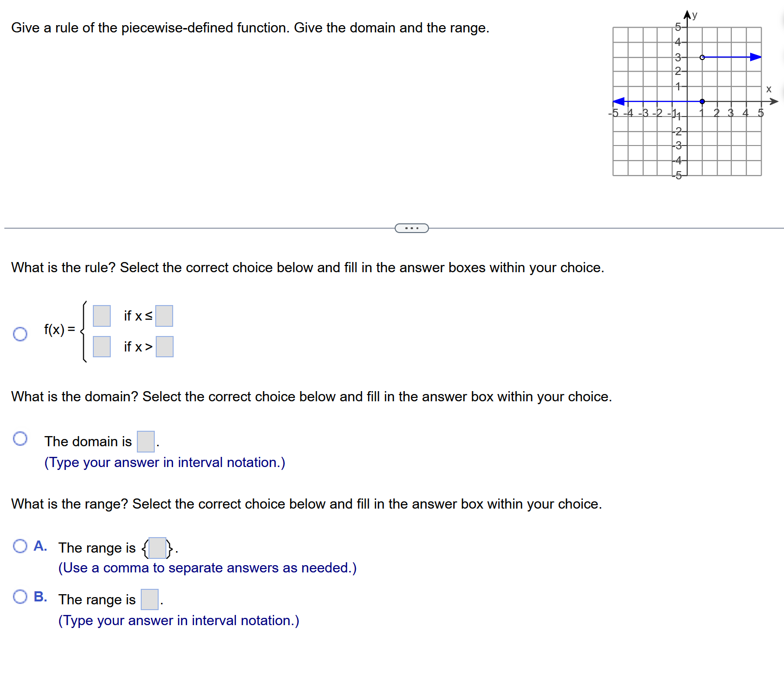Click the domain interval notation answer box

146,441
